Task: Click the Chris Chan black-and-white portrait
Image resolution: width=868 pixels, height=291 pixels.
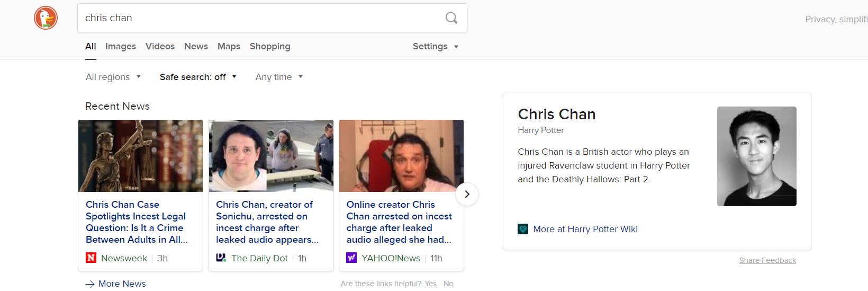Action: (x=757, y=156)
